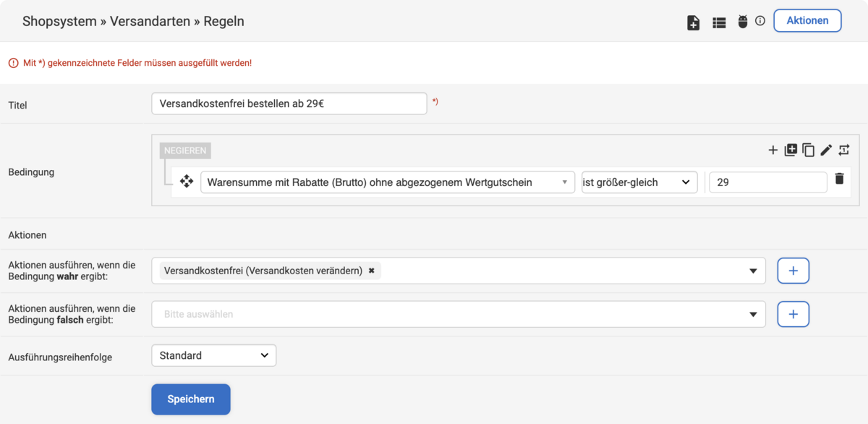
Task: Expand the actions-when-true dropdown arrow
Action: click(x=753, y=271)
